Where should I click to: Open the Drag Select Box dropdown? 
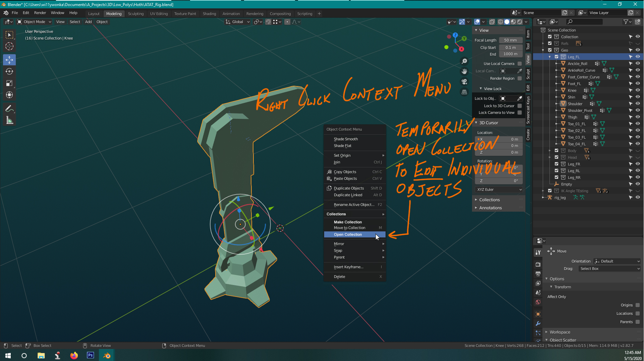pyautogui.click(x=609, y=269)
